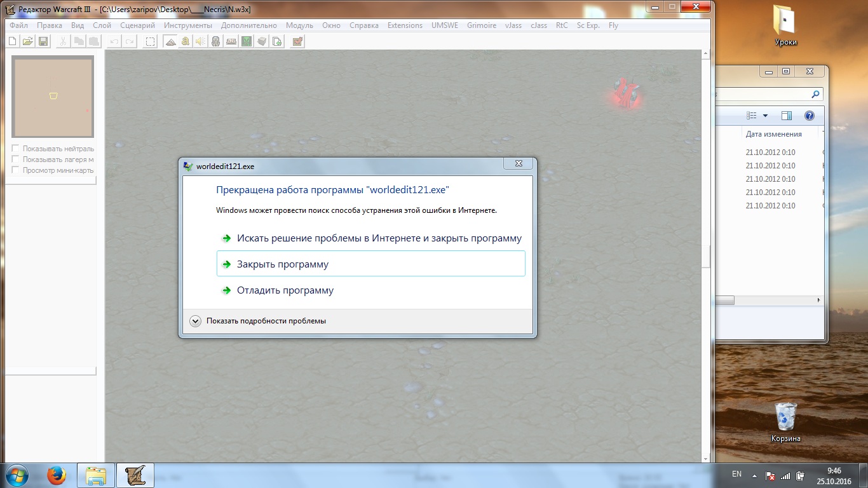Open the Правка menu
Image resolution: width=868 pixels, height=488 pixels.
(x=50, y=25)
